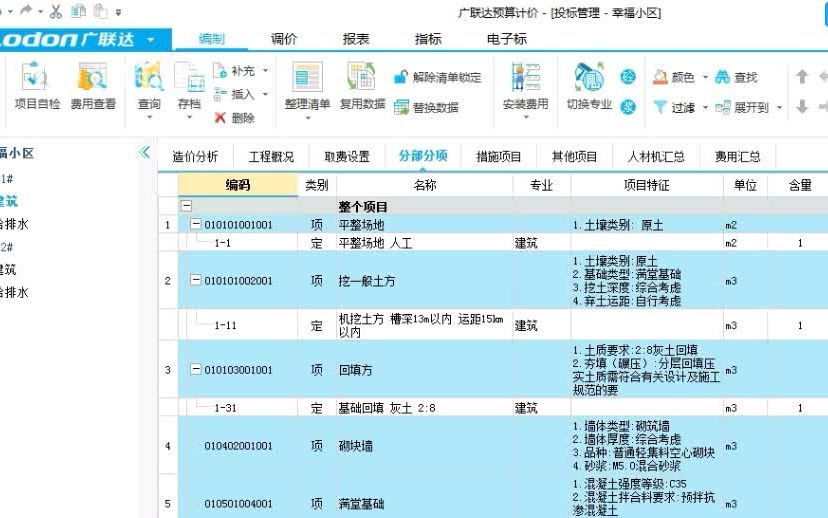Click the 存档 archive icon
This screenshot has width=828, height=518.
(189, 77)
